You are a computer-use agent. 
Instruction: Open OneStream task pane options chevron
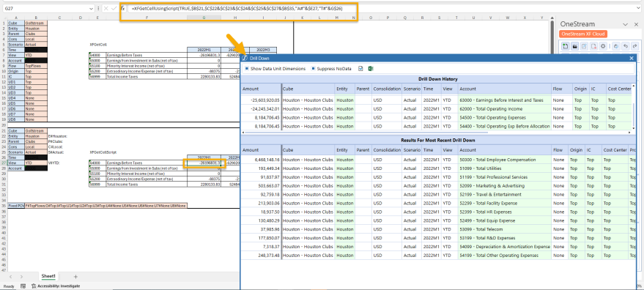click(x=626, y=25)
